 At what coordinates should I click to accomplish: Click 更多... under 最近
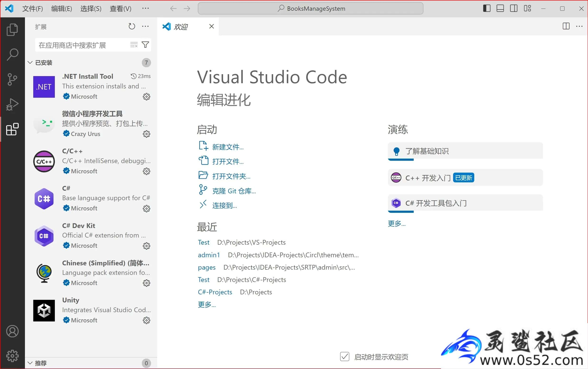[207, 305]
